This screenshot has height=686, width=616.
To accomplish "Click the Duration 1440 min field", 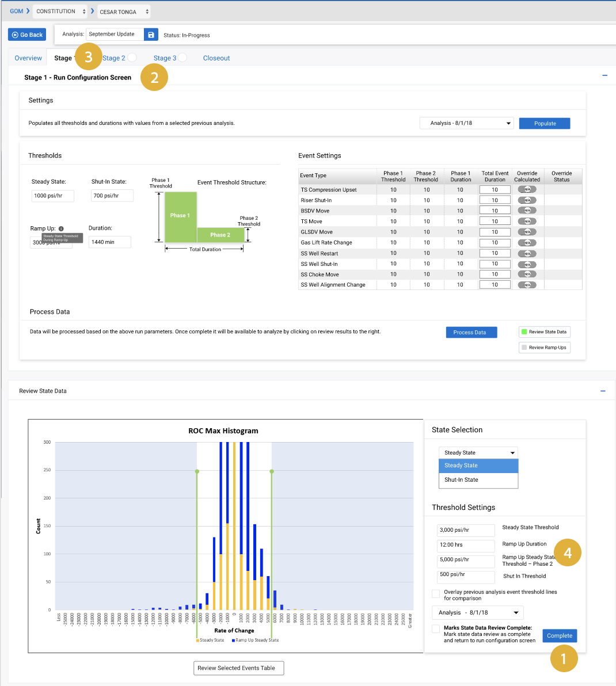I will pos(110,242).
